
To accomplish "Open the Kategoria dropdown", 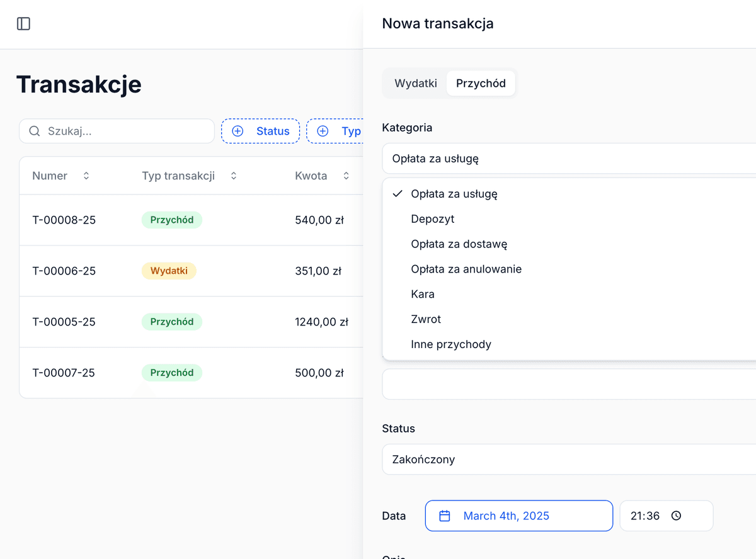I will tap(567, 159).
